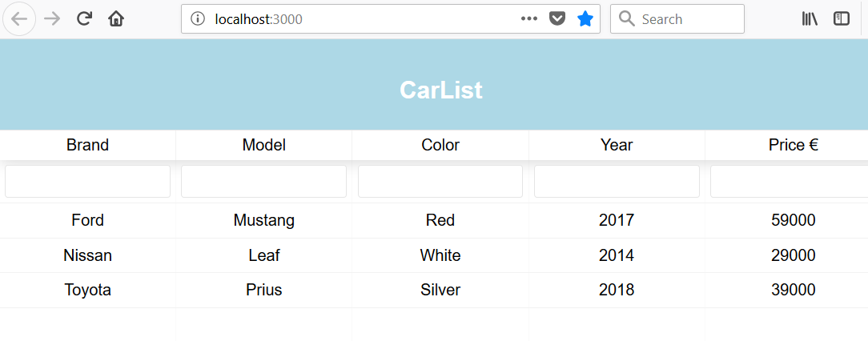
Task: Open the Library icon in toolbar
Action: (810, 19)
